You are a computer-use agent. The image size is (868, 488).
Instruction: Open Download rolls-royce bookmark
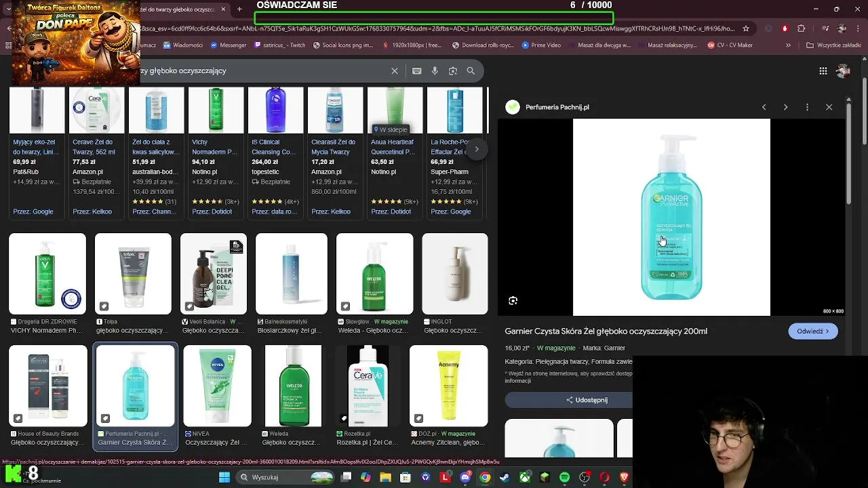[x=483, y=45]
